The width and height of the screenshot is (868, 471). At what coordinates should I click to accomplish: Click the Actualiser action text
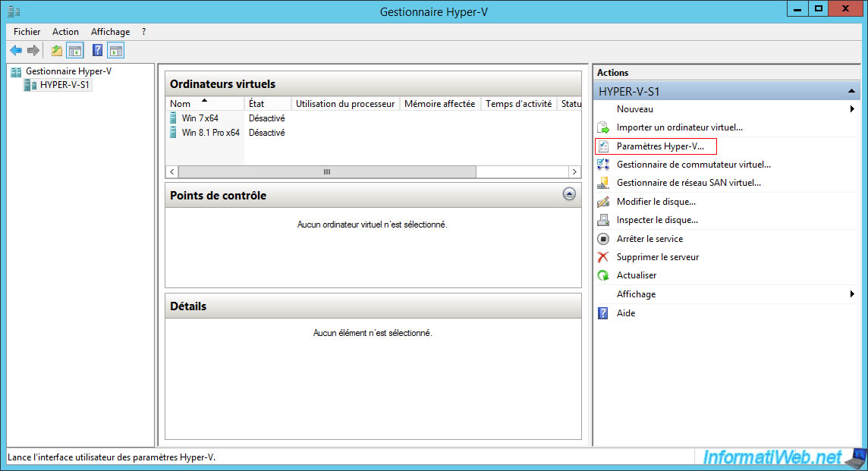(637, 275)
